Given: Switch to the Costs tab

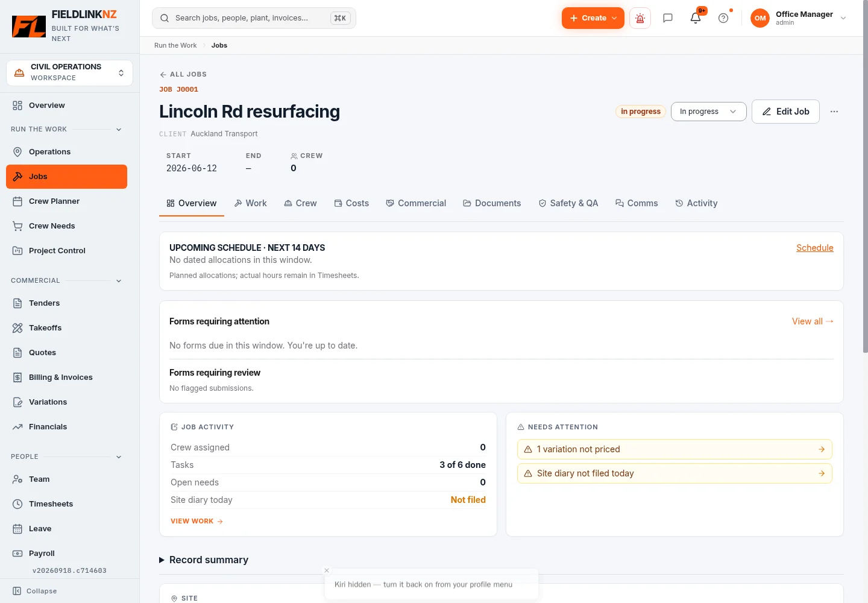Looking at the screenshot, I should [x=351, y=203].
